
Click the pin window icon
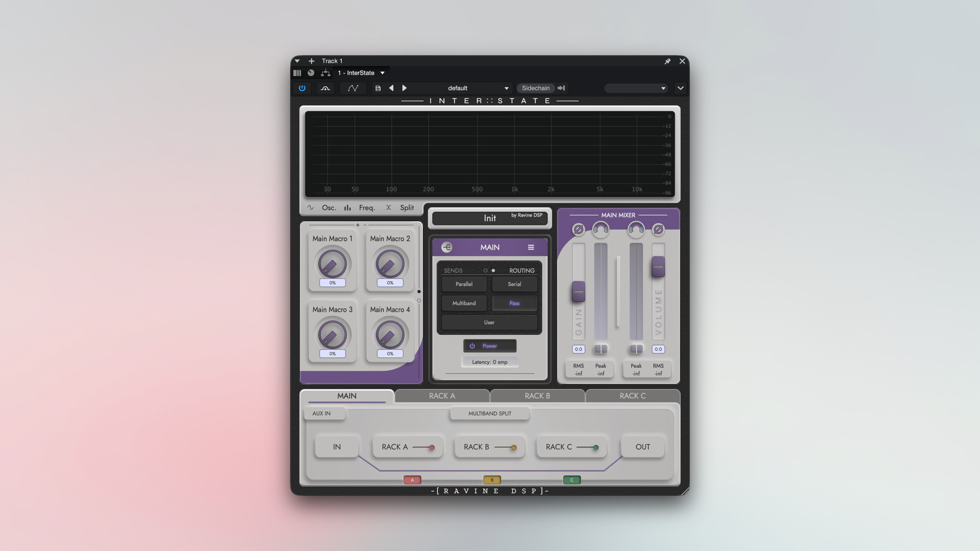(x=667, y=61)
